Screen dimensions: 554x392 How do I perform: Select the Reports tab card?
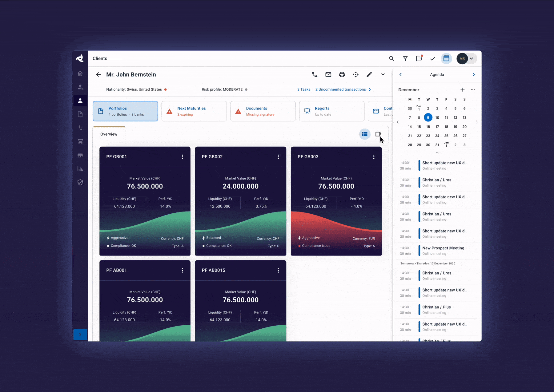tap(332, 111)
